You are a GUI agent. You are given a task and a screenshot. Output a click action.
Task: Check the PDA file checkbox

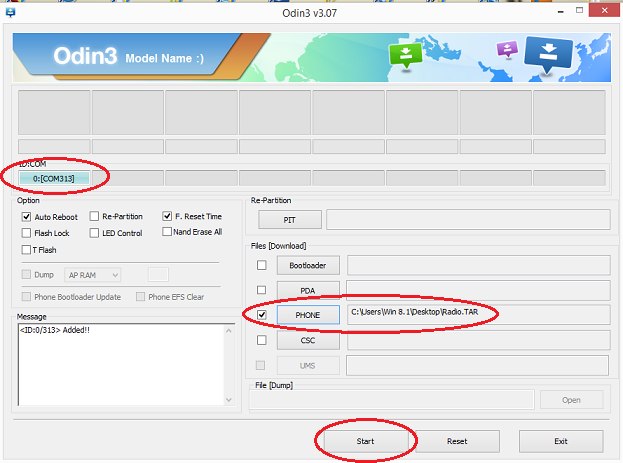[x=261, y=290]
